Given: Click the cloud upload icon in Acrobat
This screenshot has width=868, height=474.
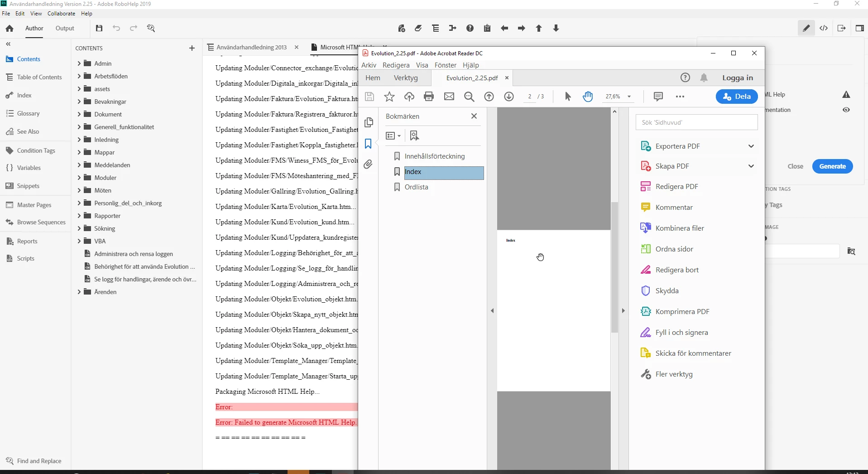Looking at the screenshot, I should pos(409,97).
